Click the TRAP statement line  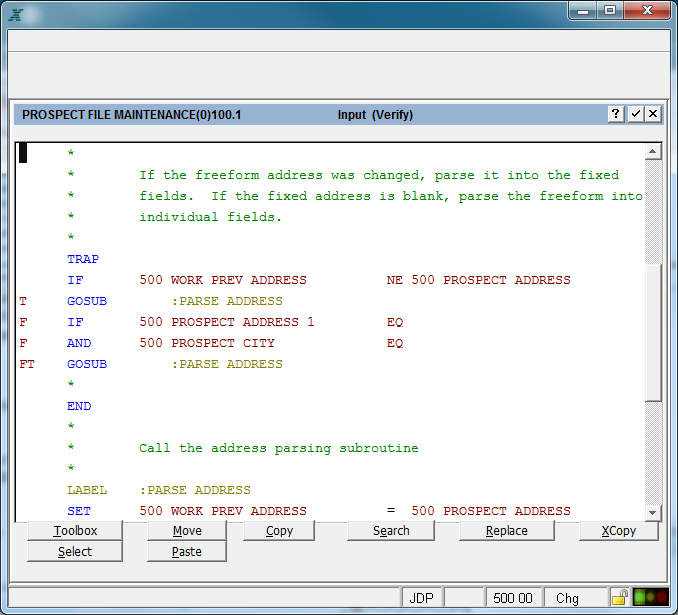pos(83,259)
